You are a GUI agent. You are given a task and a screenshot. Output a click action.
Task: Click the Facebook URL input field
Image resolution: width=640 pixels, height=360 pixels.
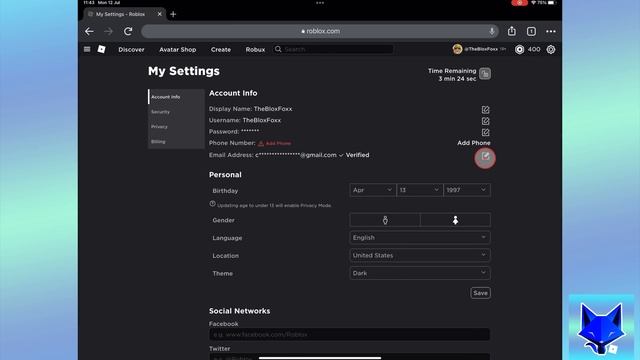(x=349, y=335)
